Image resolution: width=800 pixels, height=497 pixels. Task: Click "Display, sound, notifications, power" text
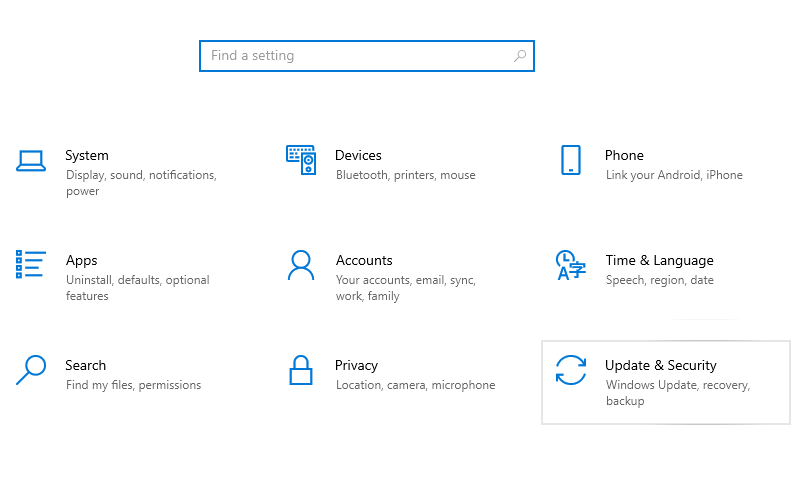pos(141,183)
